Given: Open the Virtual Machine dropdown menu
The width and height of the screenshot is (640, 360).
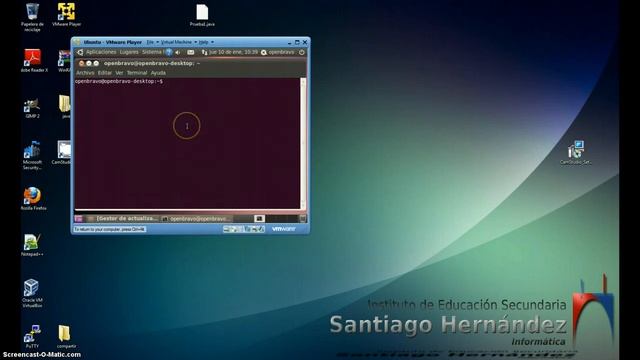Looking at the screenshot, I should pyautogui.click(x=178, y=42).
